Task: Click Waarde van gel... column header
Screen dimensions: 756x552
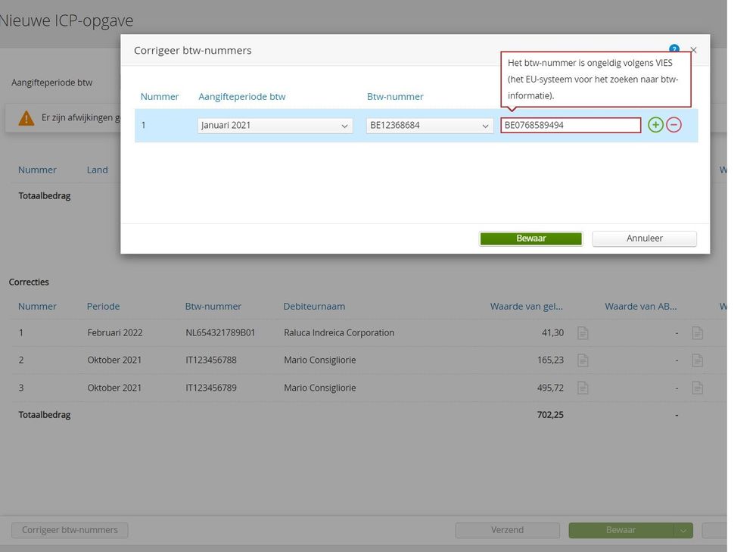Action: (x=527, y=307)
